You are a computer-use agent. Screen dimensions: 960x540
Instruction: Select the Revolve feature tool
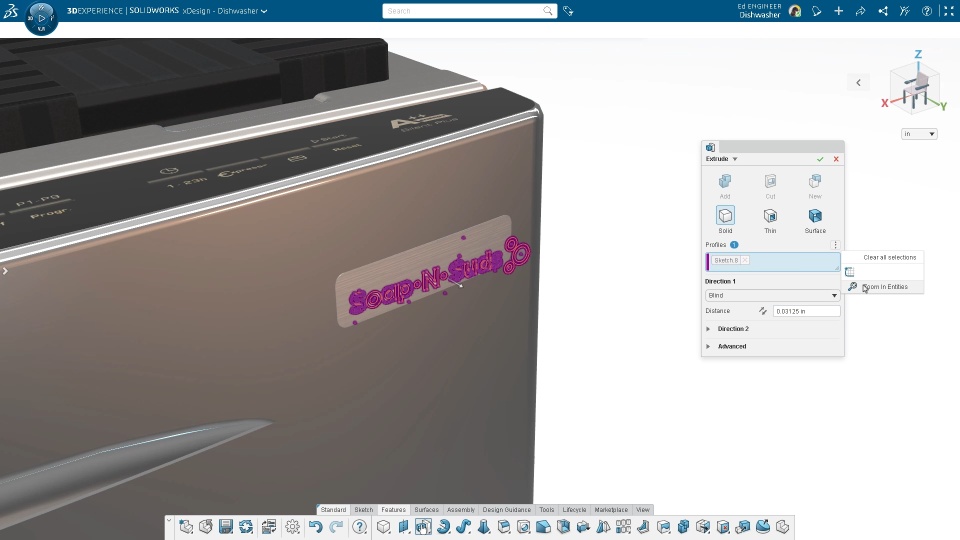(x=443, y=527)
